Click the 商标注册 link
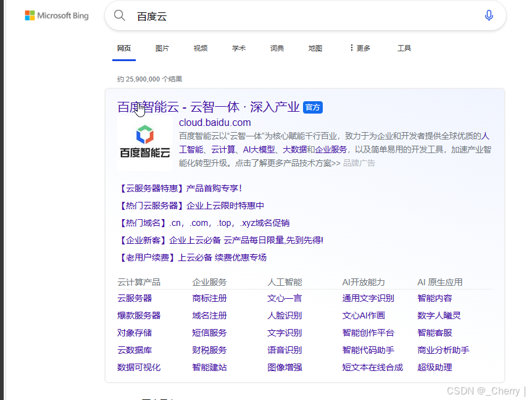This screenshot has width=532, height=400. [x=210, y=298]
